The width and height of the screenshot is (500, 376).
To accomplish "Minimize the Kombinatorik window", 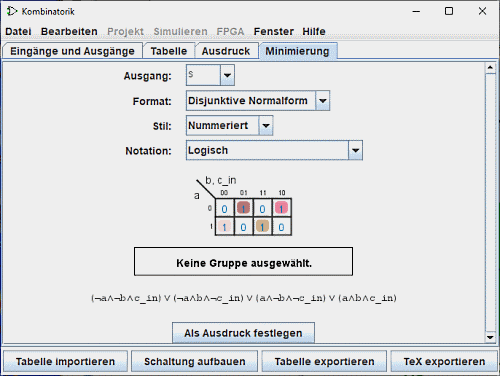I will tap(416, 11).
